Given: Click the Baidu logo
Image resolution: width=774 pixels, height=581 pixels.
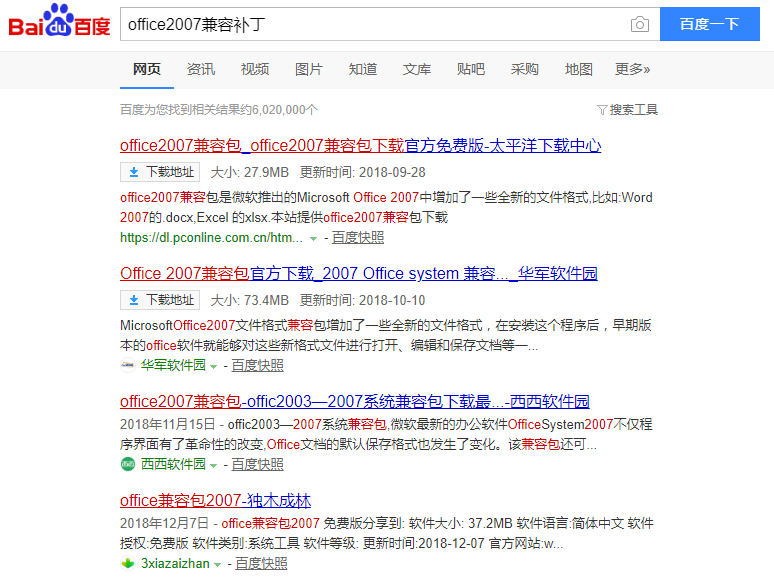Looking at the screenshot, I should [x=59, y=21].
